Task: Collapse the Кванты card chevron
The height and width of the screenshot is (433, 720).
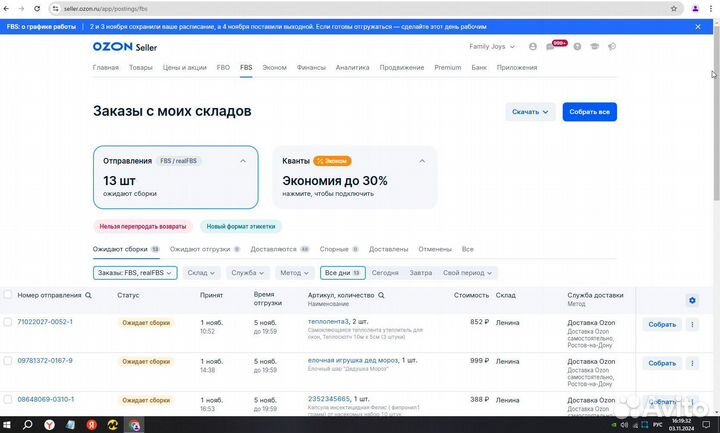Action: tap(422, 161)
